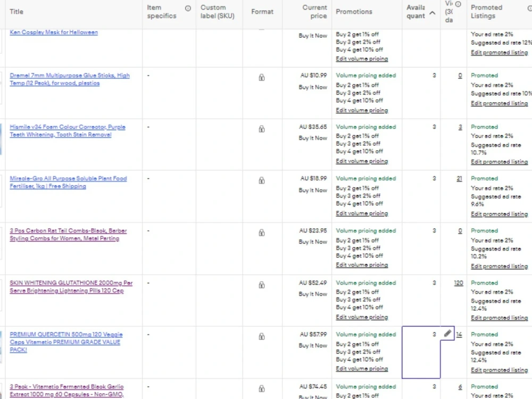The width and height of the screenshot is (532, 399).
Task: Click the Promoted Listings column header
Action: coord(486,12)
